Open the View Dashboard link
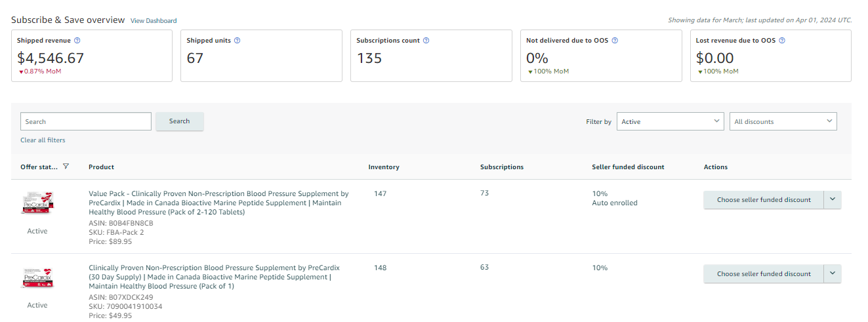Image resolution: width=868 pixels, height=322 pixels. pos(154,21)
